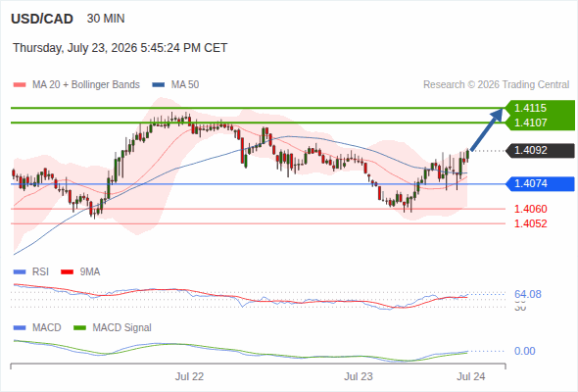This screenshot has height=392, width=578.
Task: Click the MACD blue legend swatch
Action: coord(20,328)
